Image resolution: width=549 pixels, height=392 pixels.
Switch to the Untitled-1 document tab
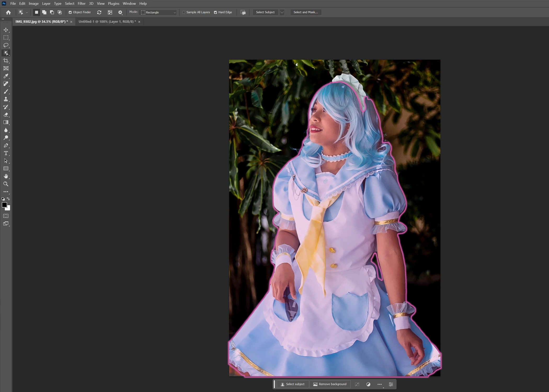pyautogui.click(x=107, y=22)
